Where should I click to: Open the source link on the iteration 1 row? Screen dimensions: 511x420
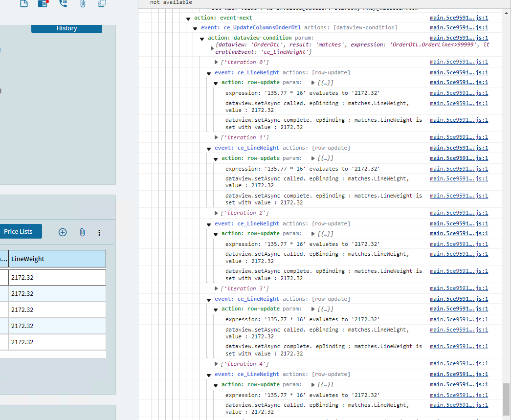coord(459,137)
